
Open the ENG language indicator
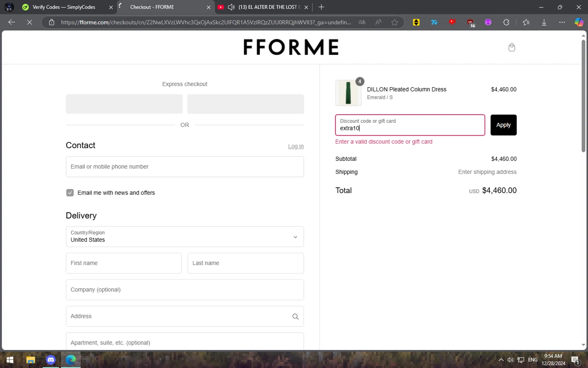(533, 360)
